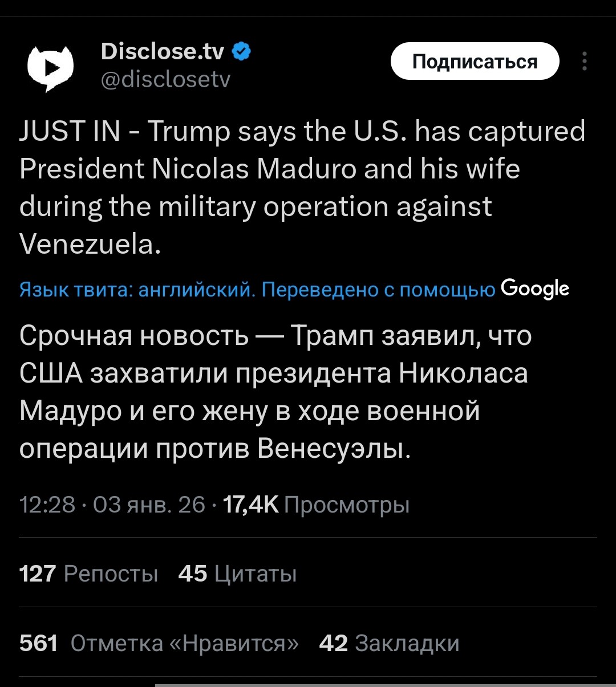Open the 17,4K Просмотры view count
The height and width of the screenshot is (687, 616).
click(x=315, y=505)
